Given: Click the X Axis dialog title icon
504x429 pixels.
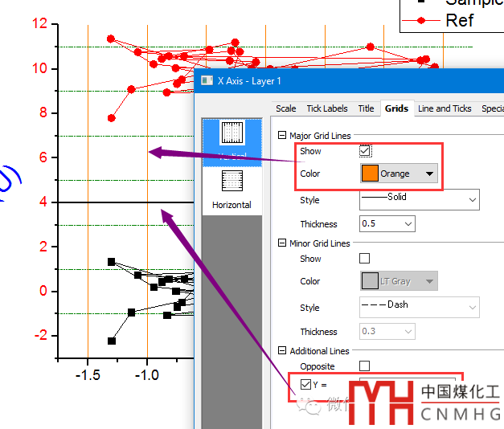Looking at the screenshot, I should [207, 80].
